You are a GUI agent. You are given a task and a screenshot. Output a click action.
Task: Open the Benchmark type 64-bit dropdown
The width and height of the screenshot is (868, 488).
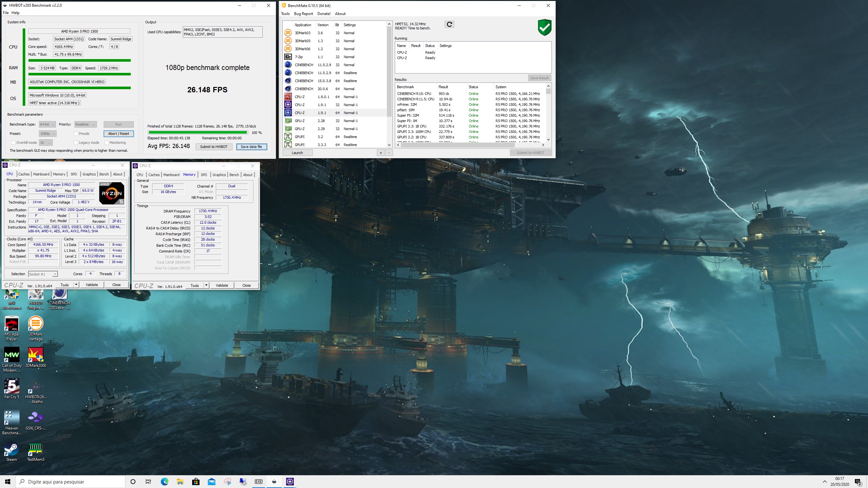pos(47,124)
